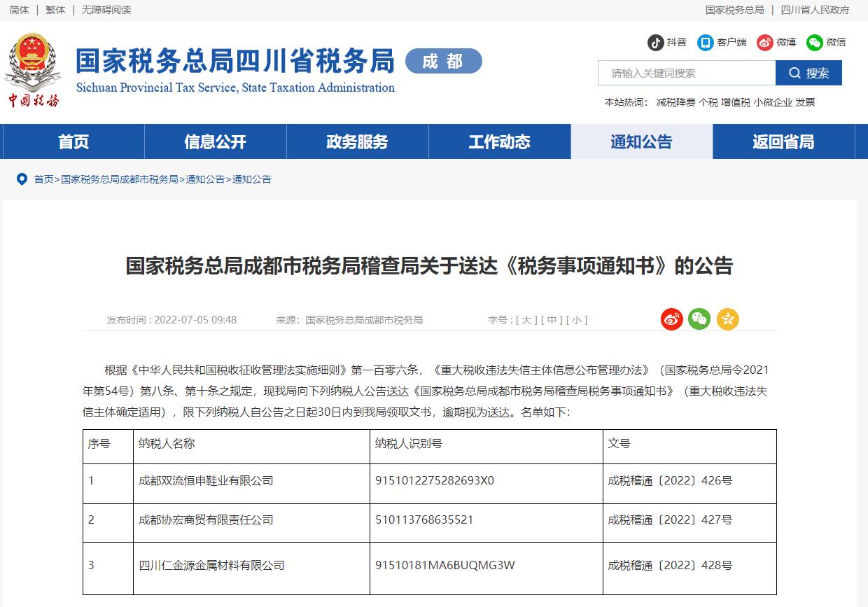Select taxpayer ID 510113768635521
This screenshot has width=868, height=607.
tap(424, 520)
